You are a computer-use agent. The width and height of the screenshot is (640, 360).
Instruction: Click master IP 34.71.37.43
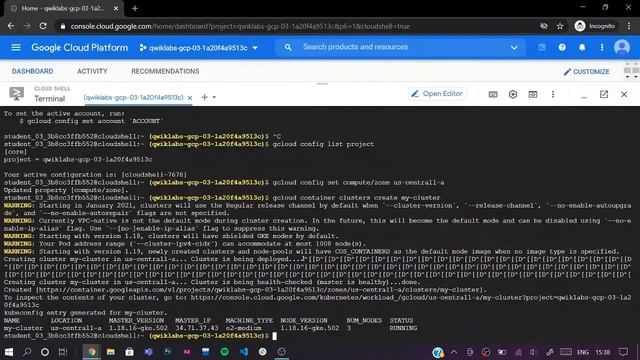point(197,328)
